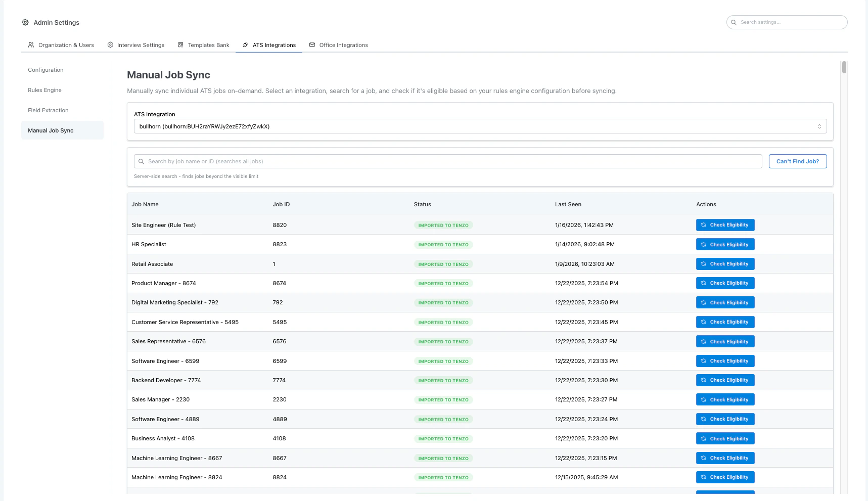Click the plug icon on ATS Integrations tab
This screenshot has height=501, width=868.
(x=246, y=44)
